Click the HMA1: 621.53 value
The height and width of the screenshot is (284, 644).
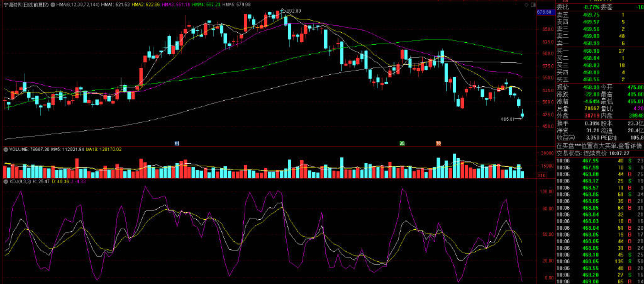116,4
